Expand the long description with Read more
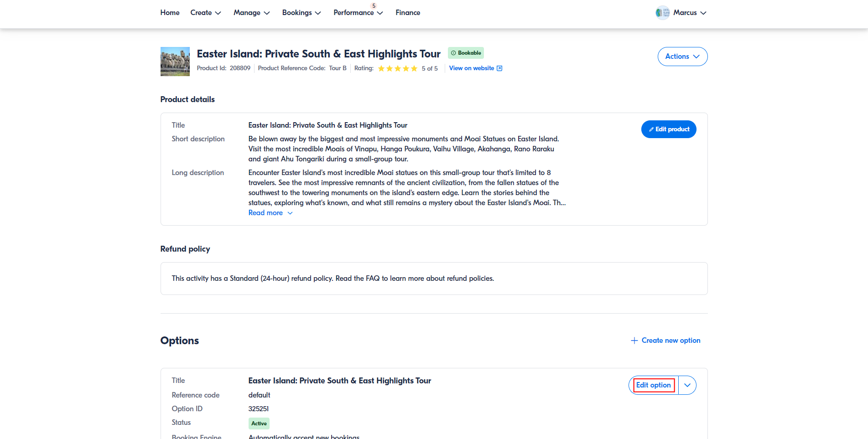The image size is (868, 439). (270, 213)
